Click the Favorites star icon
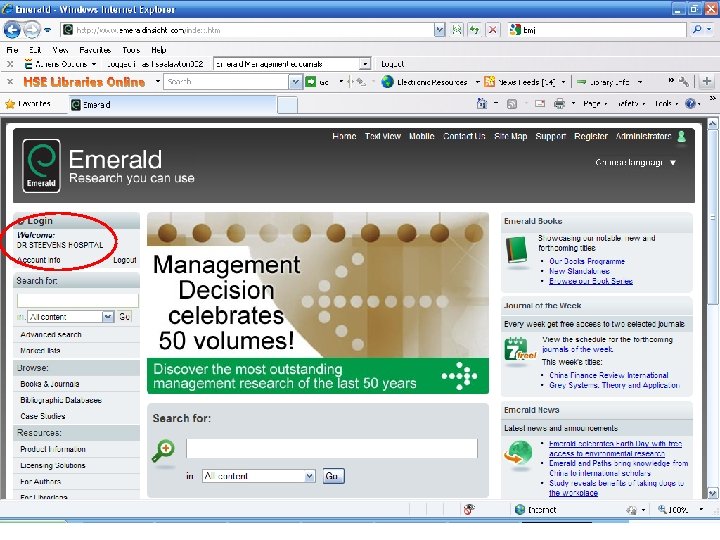The image size is (720, 540). pyautogui.click(x=10, y=104)
